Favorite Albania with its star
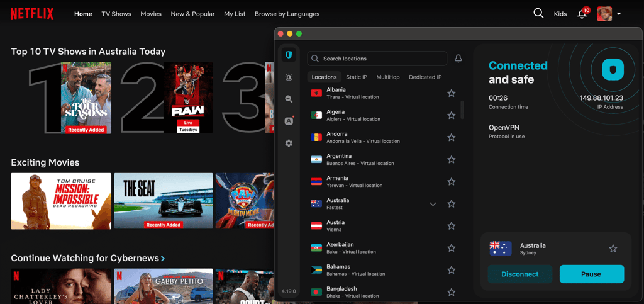 click(x=452, y=93)
